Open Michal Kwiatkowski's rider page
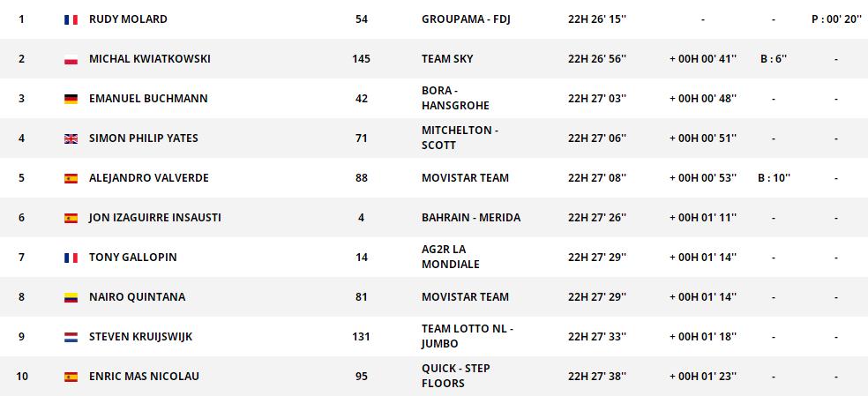Viewport: 868px width, 396px height. 149,59
